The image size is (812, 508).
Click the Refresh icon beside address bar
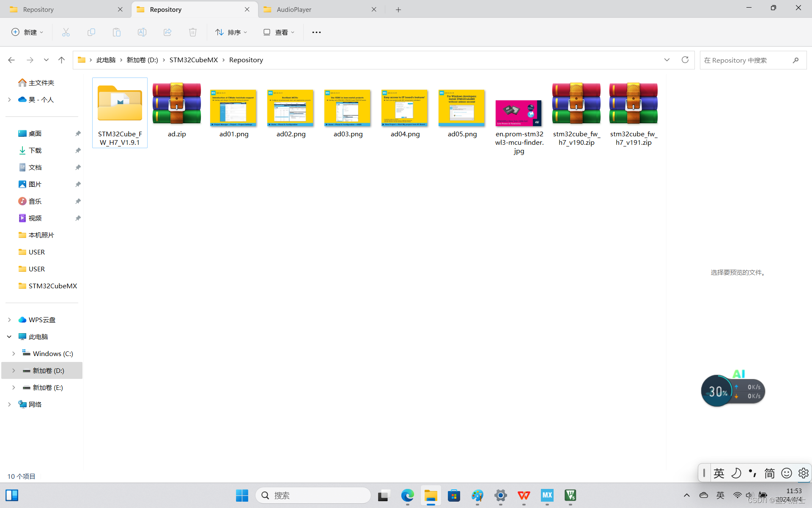tap(685, 60)
